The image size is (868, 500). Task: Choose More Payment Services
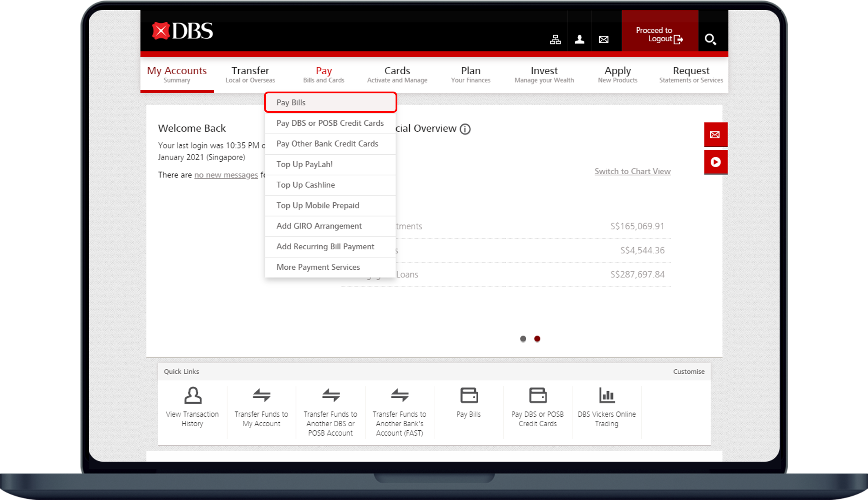click(330, 267)
